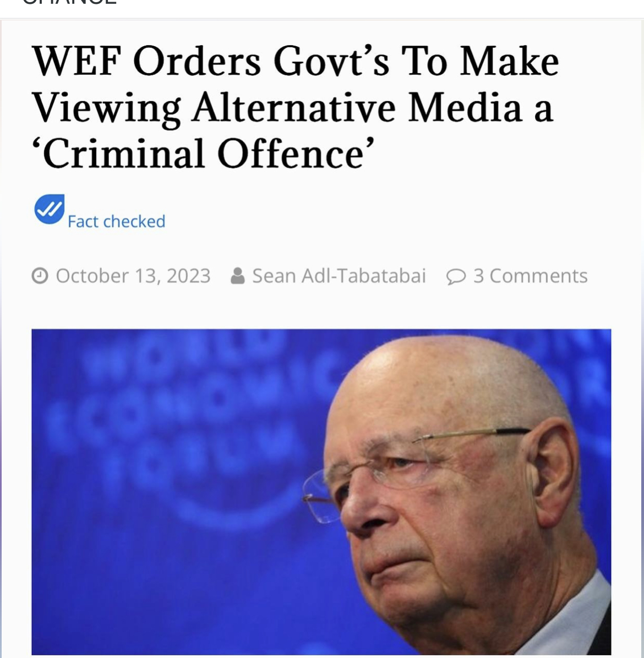The image size is (644, 658).
Task: Click the cut-off category text at top
Action: [69, 2]
